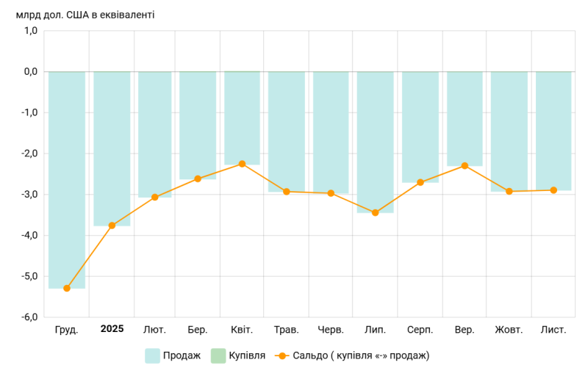Toggle the Купівля legend swatch
Screen dimensions: 588x379
click(218, 355)
